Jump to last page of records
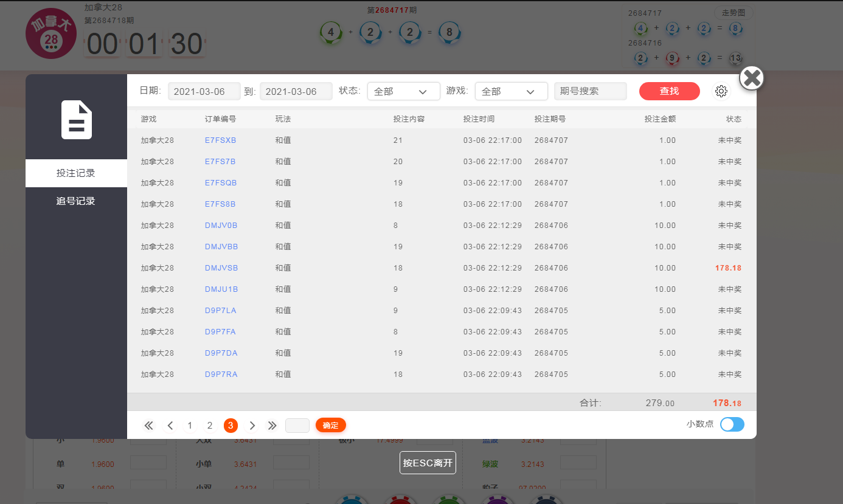The image size is (843, 504). [272, 426]
